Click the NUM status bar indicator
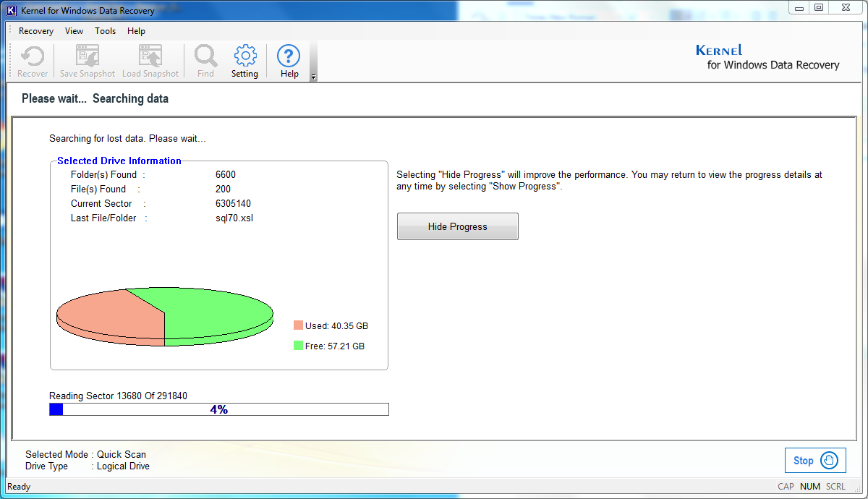The width and height of the screenshot is (868, 499). [x=810, y=487]
